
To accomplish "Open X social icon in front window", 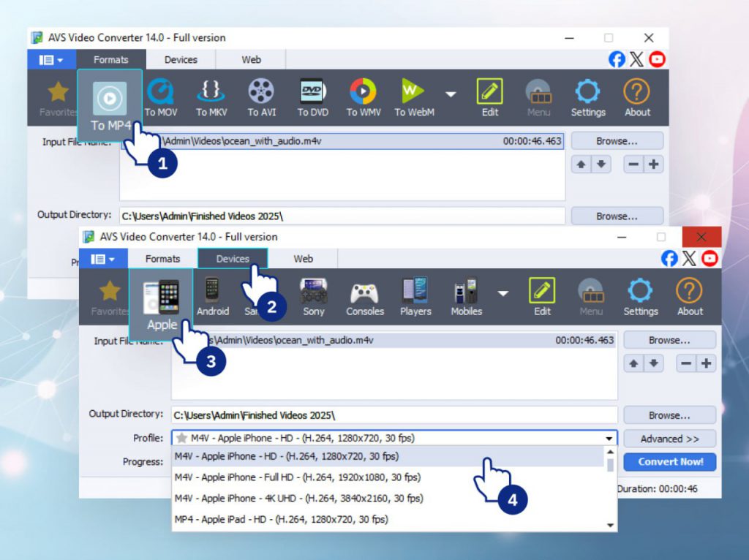I will 689,258.
